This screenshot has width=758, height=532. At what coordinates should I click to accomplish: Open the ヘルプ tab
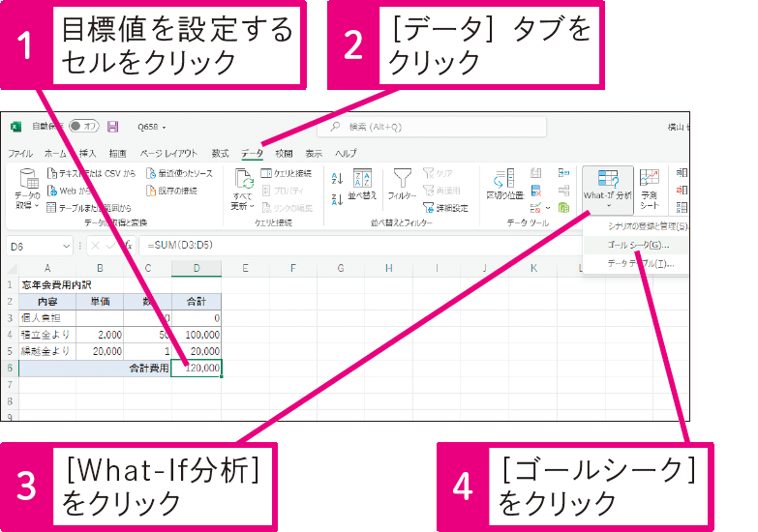click(347, 154)
